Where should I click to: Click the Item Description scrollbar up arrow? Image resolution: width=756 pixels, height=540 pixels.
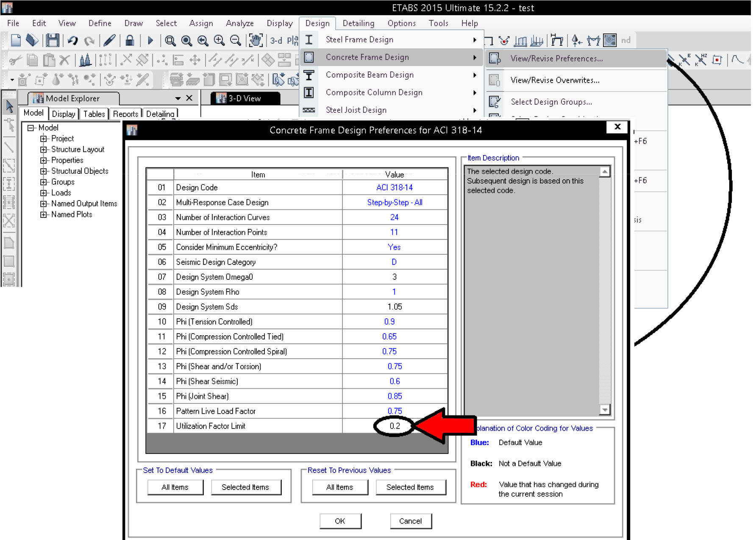tap(605, 172)
